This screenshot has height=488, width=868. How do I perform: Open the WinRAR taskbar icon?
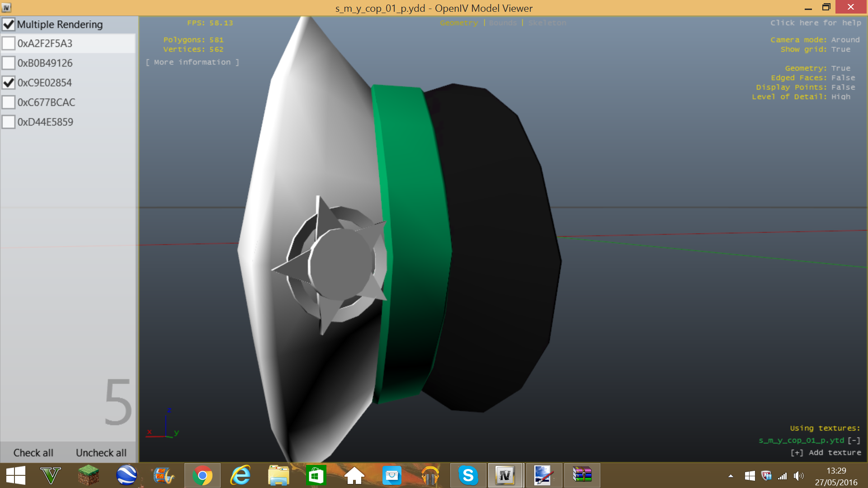[x=582, y=475]
